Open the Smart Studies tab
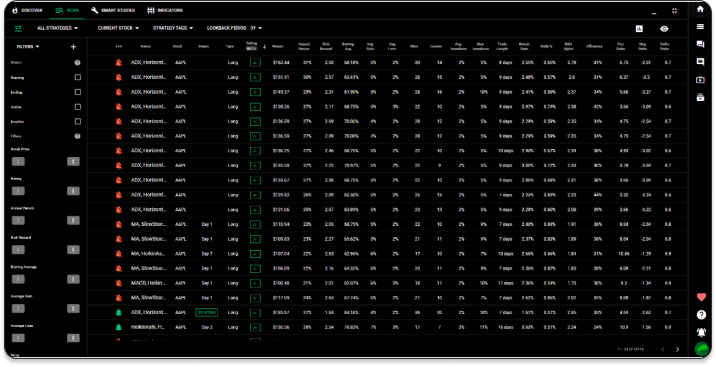Screen dimensions: 716x367 [113, 10]
